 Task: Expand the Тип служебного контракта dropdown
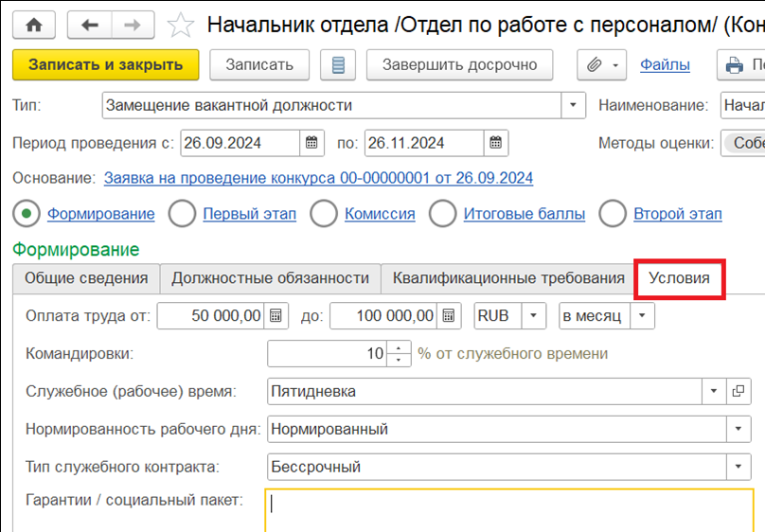738,467
